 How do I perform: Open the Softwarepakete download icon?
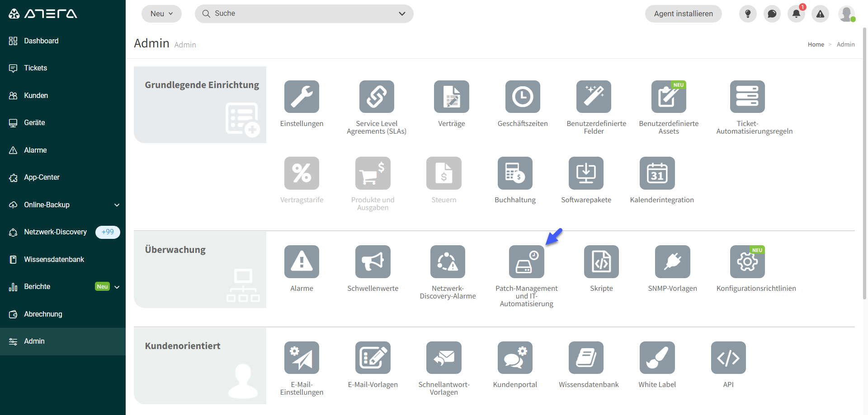[586, 173]
